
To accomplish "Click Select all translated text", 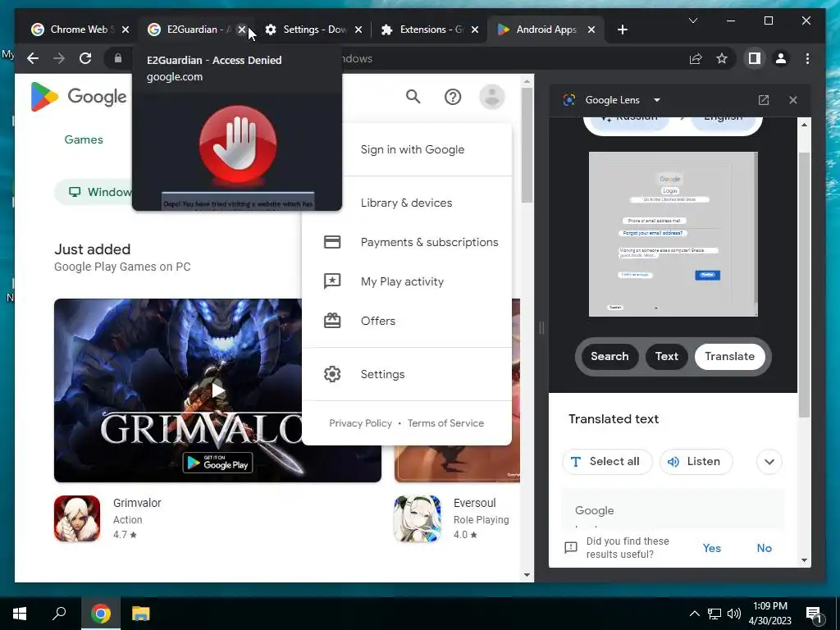I will point(607,462).
